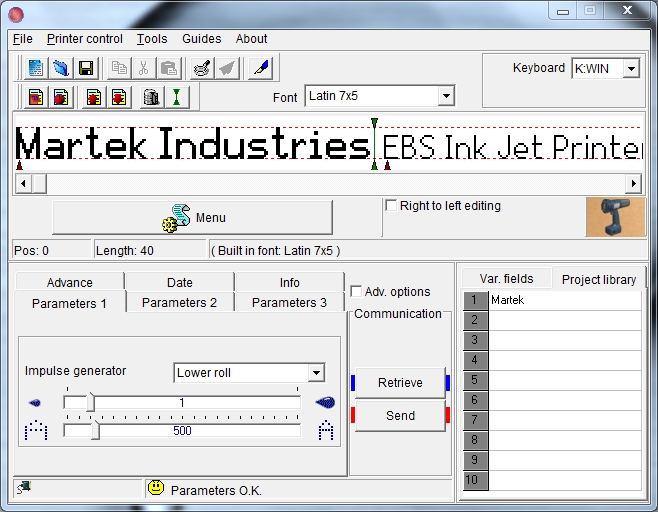
Task: Switch to the Parameters 2 tab
Action: coord(179,303)
